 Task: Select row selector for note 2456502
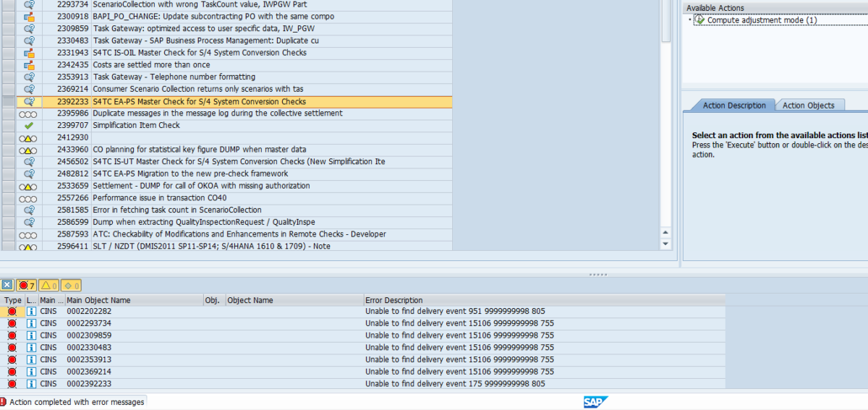click(8, 162)
